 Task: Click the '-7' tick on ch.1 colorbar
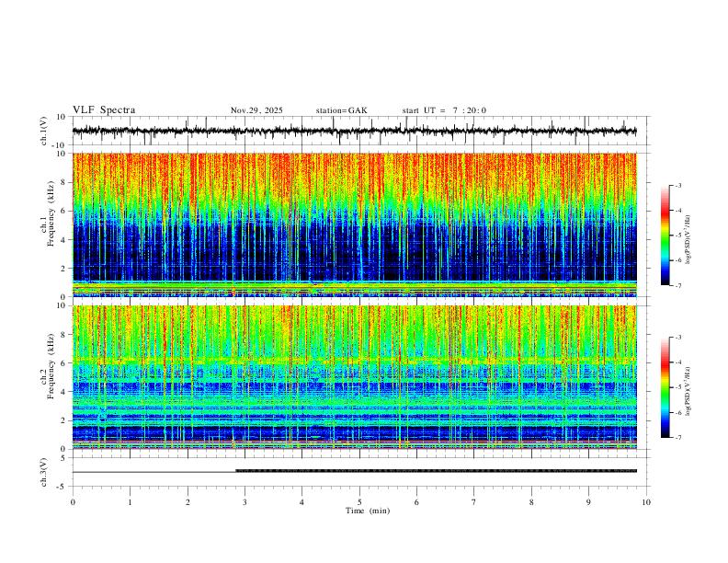tap(678, 286)
